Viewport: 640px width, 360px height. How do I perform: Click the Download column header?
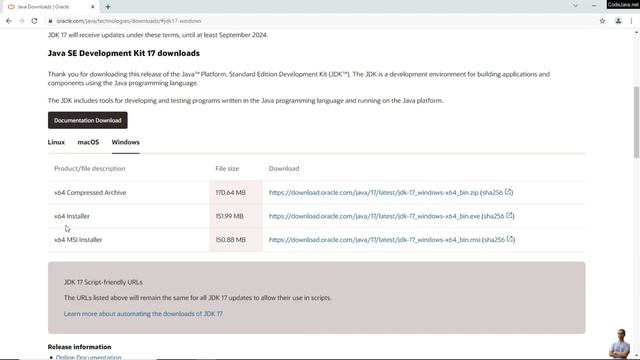pos(284,168)
